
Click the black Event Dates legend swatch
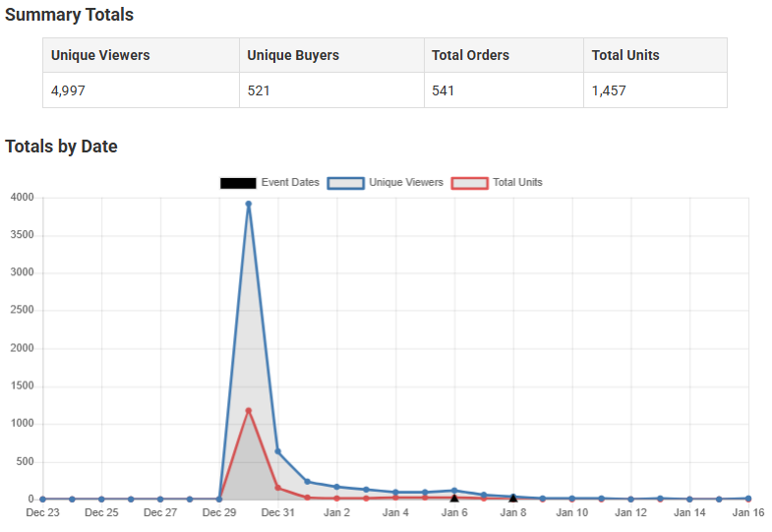238,183
